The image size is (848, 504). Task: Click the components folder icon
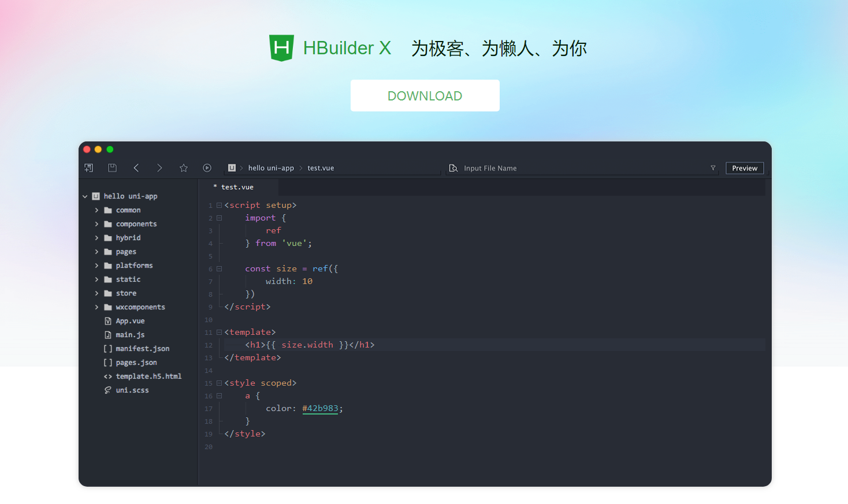(x=108, y=224)
